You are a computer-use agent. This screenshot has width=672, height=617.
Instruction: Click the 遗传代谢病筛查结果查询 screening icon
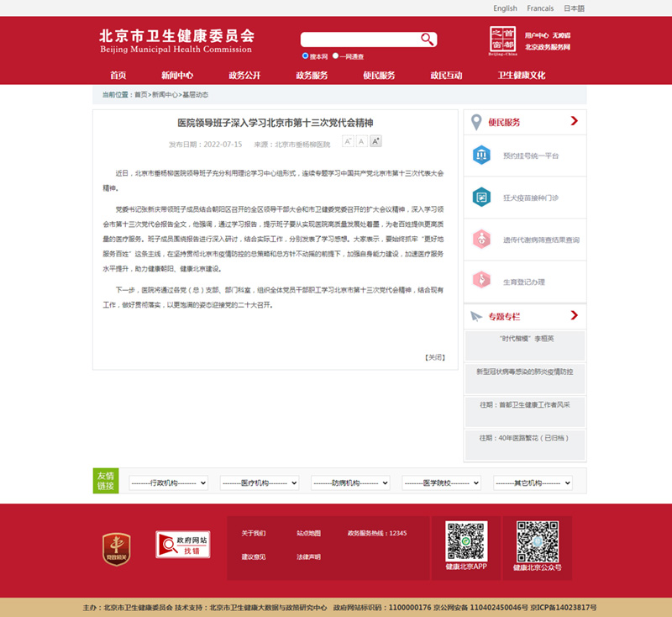pyautogui.click(x=481, y=239)
